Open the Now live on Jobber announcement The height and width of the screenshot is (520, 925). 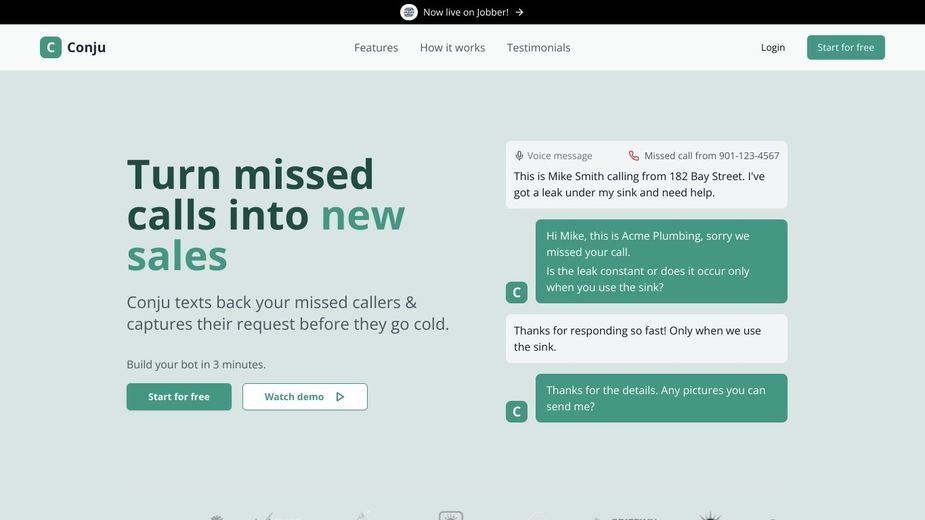point(462,12)
